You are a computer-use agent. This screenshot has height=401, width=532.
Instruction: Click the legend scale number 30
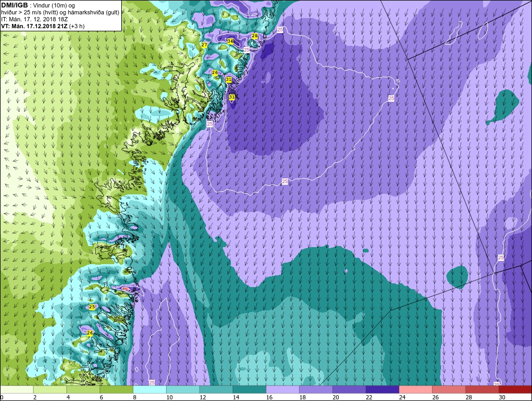502,397
